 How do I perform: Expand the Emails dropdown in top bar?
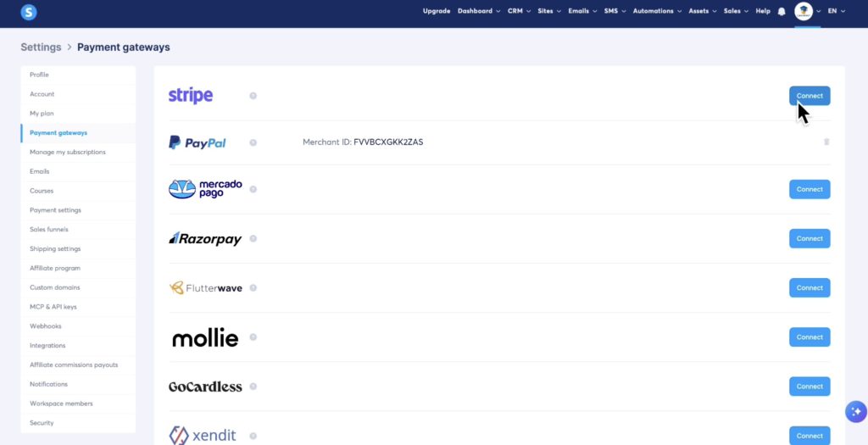pyautogui.click(x=582, y=11)
